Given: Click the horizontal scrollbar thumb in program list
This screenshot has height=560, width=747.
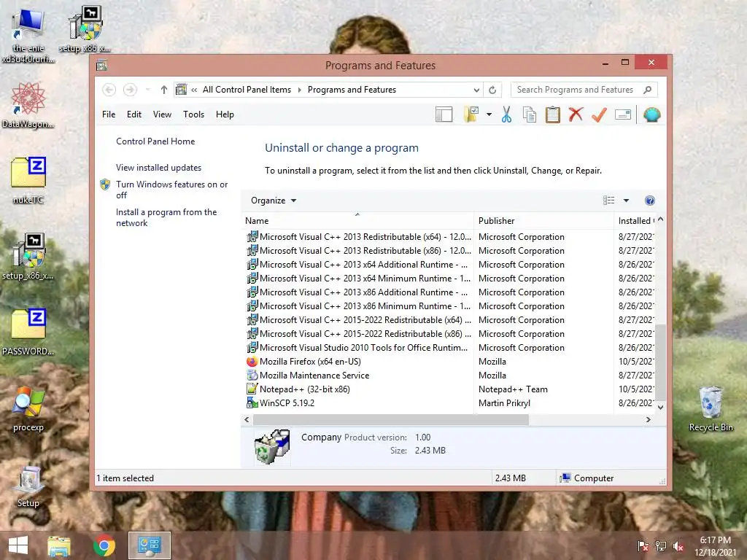Looking at the screenshot, I should [x=391, y=420].
